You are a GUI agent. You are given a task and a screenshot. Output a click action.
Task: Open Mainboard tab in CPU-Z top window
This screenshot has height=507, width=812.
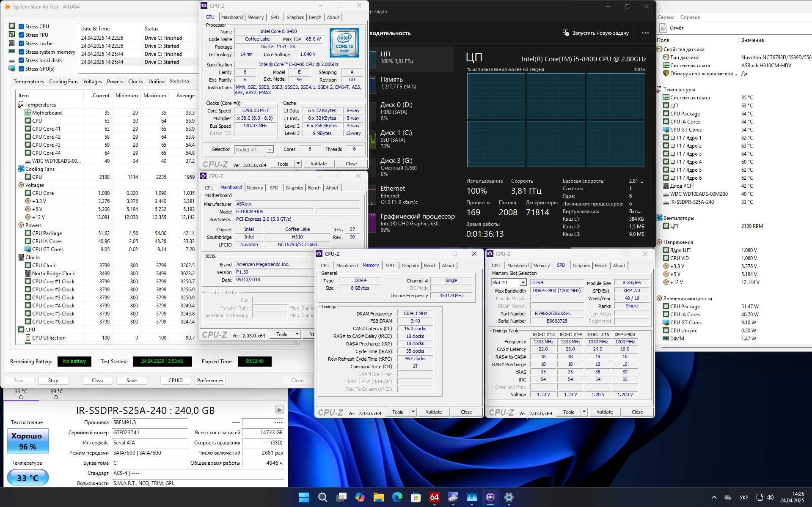(232, 17)
